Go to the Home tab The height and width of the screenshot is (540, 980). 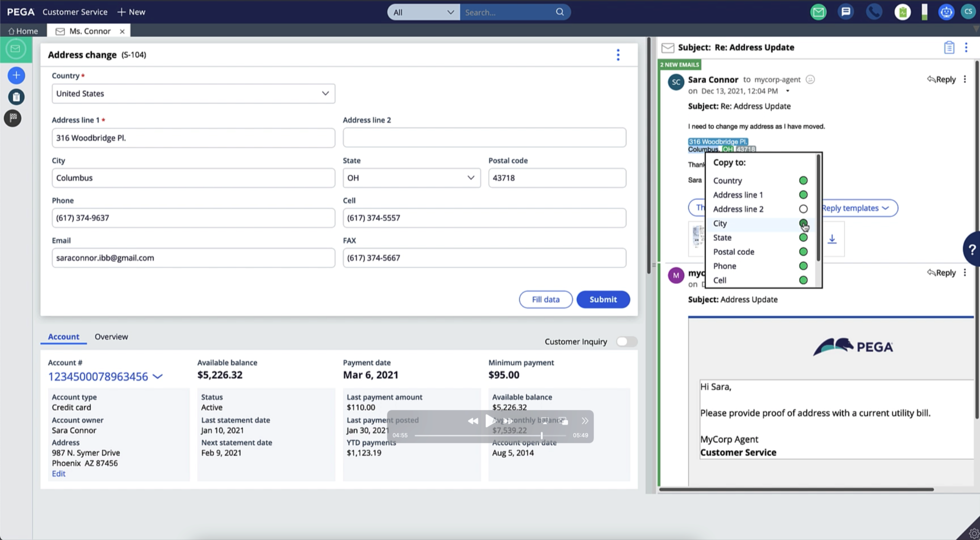click(x=23, y=31)
